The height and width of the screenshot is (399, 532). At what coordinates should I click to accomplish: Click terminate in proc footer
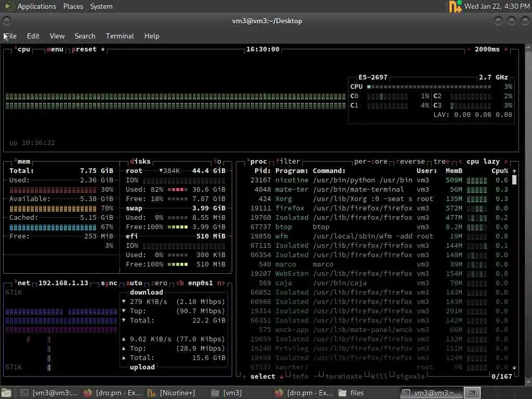344,377
